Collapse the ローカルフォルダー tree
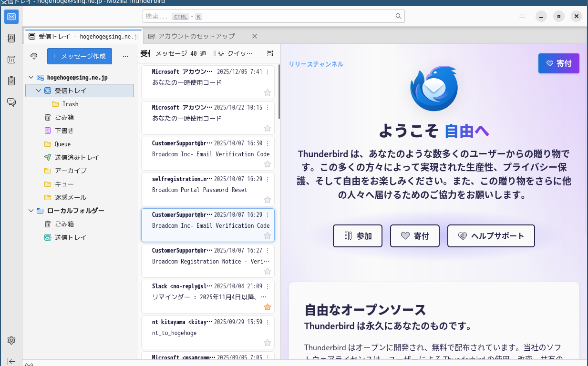Image resolution: width=588 pixels, height=366 pixels. pyautogui.click(x=31, y=211)
